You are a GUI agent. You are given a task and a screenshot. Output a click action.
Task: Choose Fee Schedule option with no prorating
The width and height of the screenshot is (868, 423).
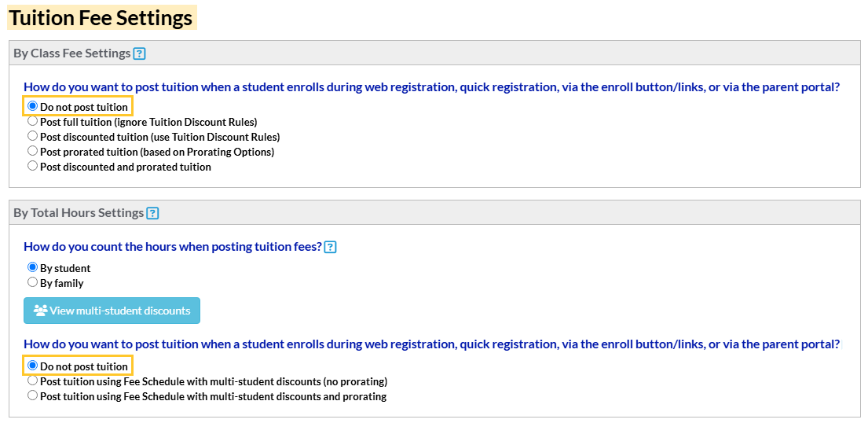pyautogui.click(x=32, y=381)
